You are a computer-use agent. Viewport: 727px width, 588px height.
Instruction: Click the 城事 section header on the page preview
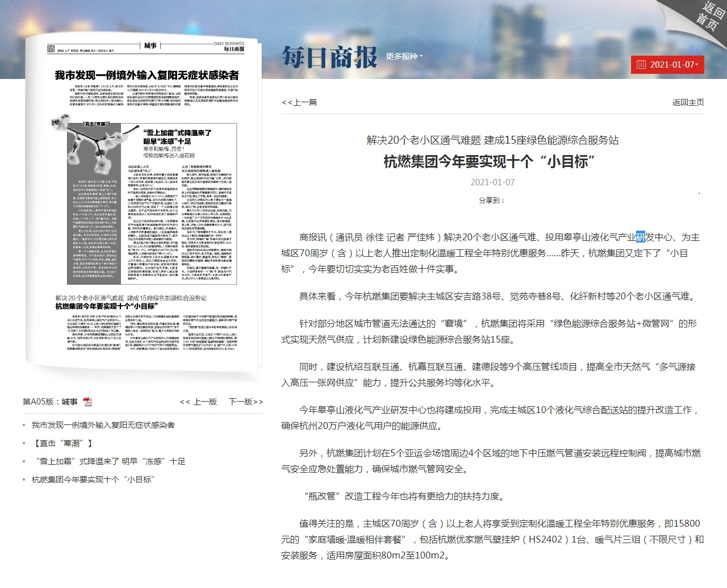click(x=150, y=46)
